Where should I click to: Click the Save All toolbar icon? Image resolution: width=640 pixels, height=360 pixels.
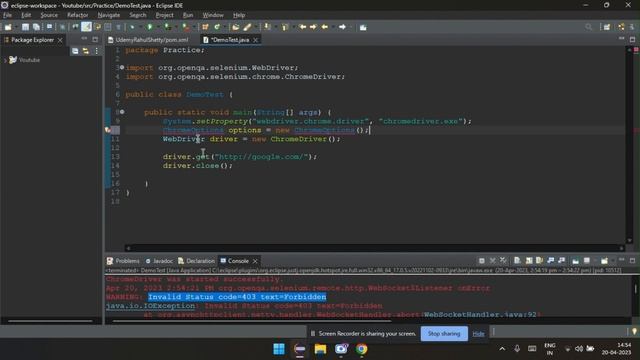pos(36,27)
